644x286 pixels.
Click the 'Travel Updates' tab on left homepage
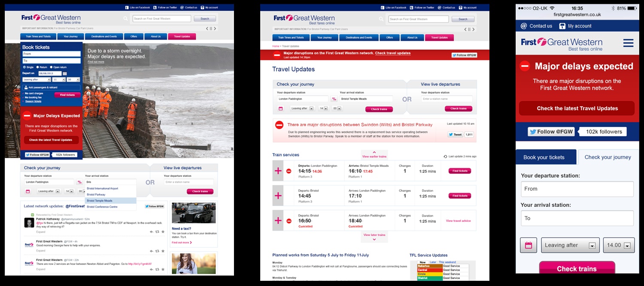pyautogui.click(x=182, y=37)
